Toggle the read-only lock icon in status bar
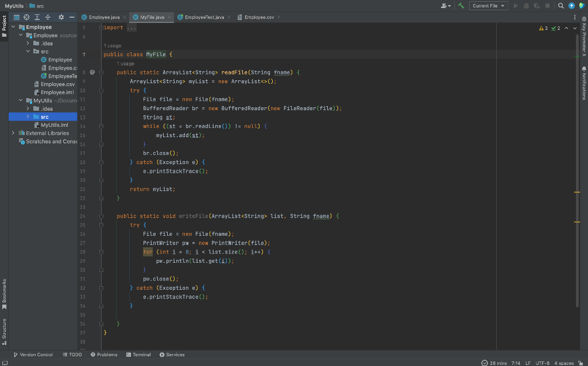Viewport: 588px width, 366px height. pyautogui.click(x=580, y=363)
